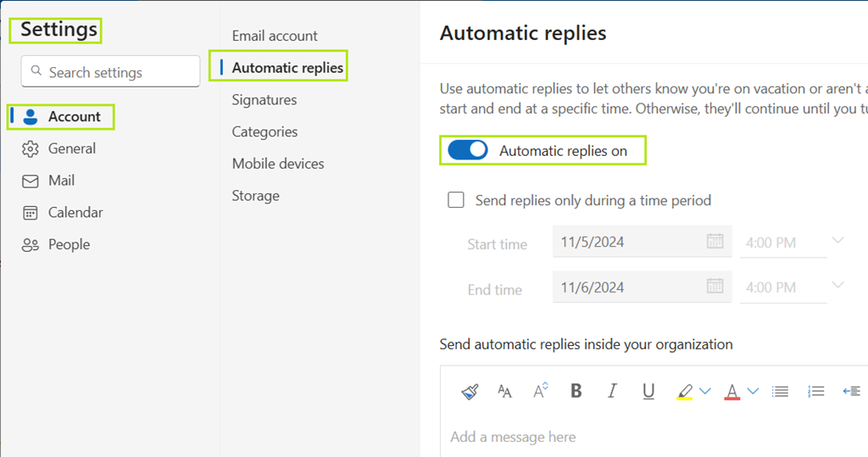Open Start time calendar date picker
The image size is (868, 457).
click(x=715, y=242)
